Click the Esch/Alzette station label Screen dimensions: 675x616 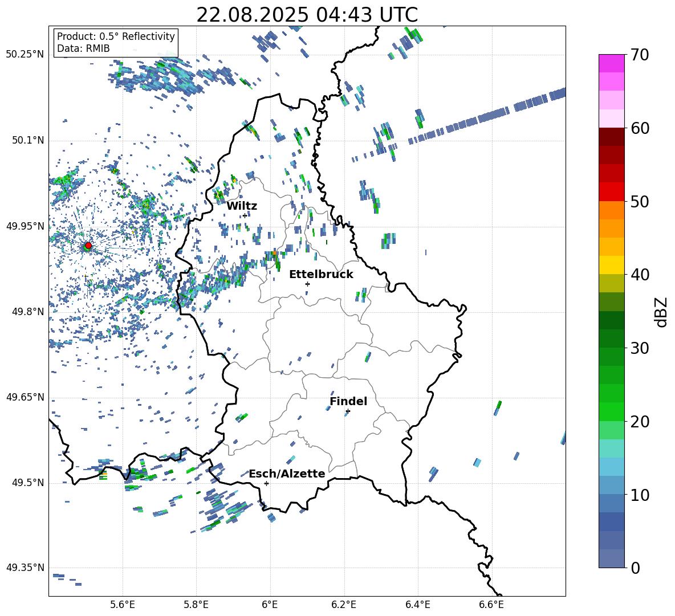(x=287, y=474)
